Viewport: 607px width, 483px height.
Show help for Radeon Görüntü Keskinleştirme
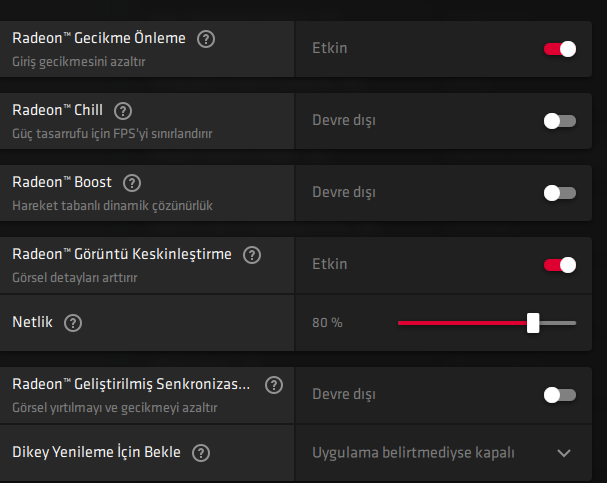click(x=252, y=255)
